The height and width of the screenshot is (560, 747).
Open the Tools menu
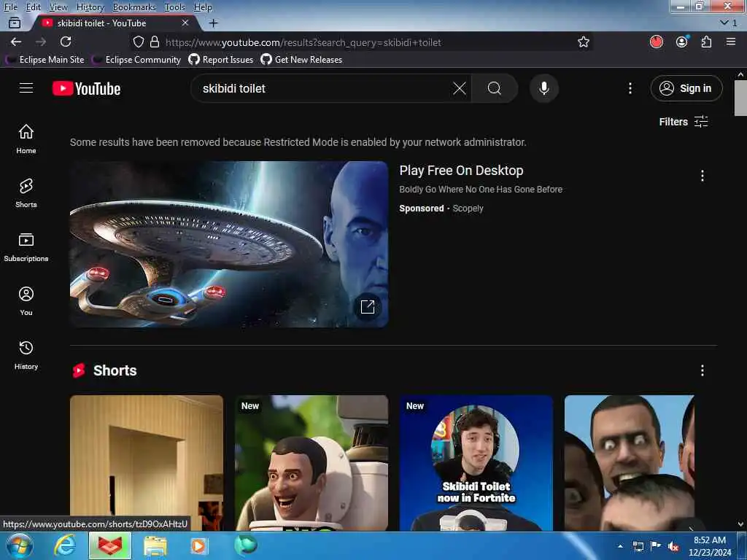tap(174, 7)
